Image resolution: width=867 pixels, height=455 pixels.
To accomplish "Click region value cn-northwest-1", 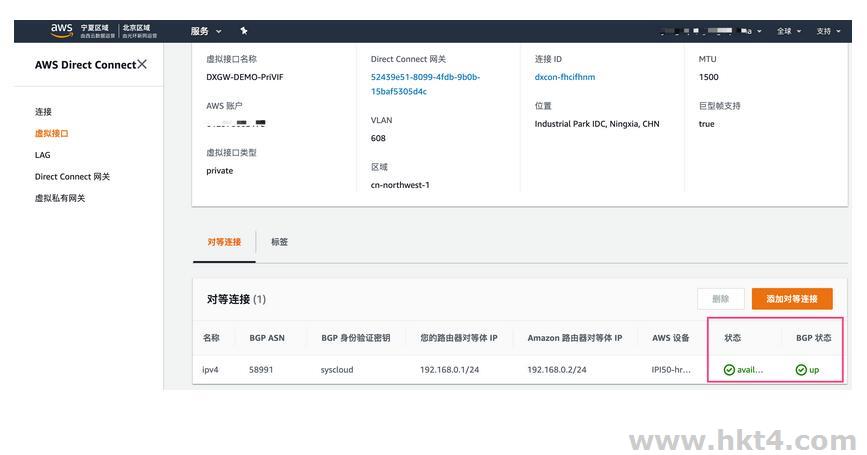I will (x=400, y=185).
